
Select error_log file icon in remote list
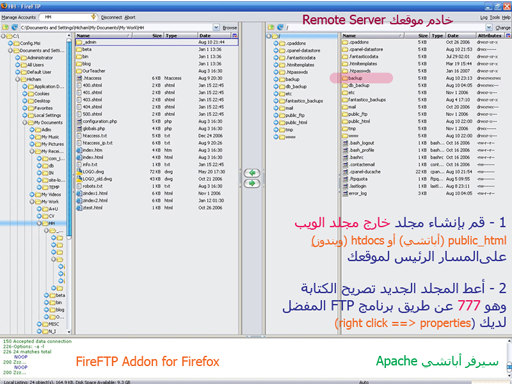pos(345,193)
